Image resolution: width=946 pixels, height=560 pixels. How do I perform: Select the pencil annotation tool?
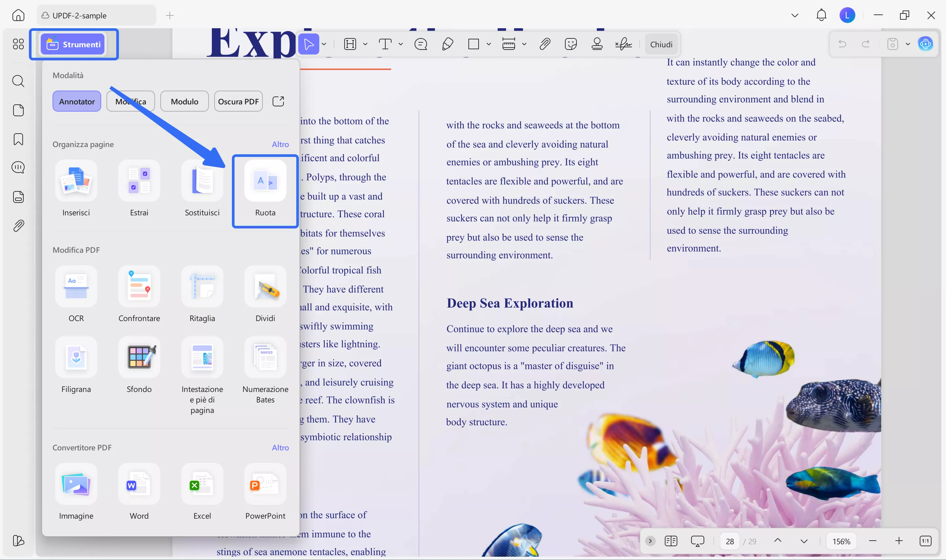448,44
